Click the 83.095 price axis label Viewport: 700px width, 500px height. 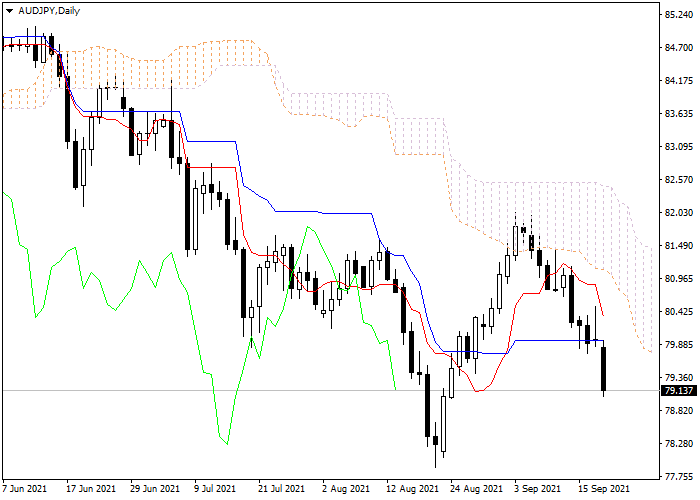(679, 147)
